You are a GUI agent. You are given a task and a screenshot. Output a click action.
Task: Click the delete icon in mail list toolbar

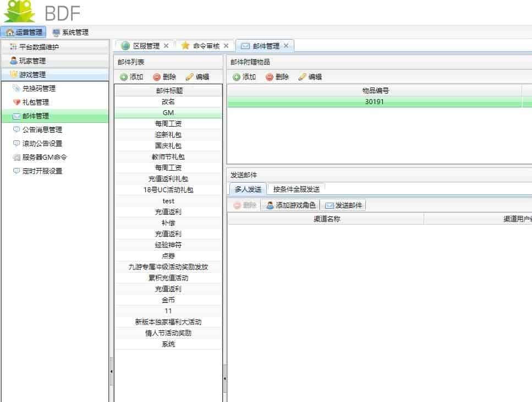(x=157, y=77)
